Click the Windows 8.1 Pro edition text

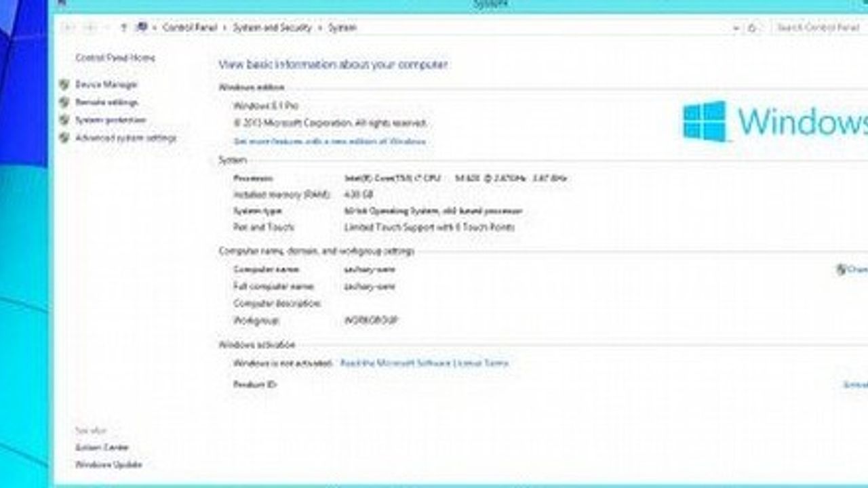point(266,106)
